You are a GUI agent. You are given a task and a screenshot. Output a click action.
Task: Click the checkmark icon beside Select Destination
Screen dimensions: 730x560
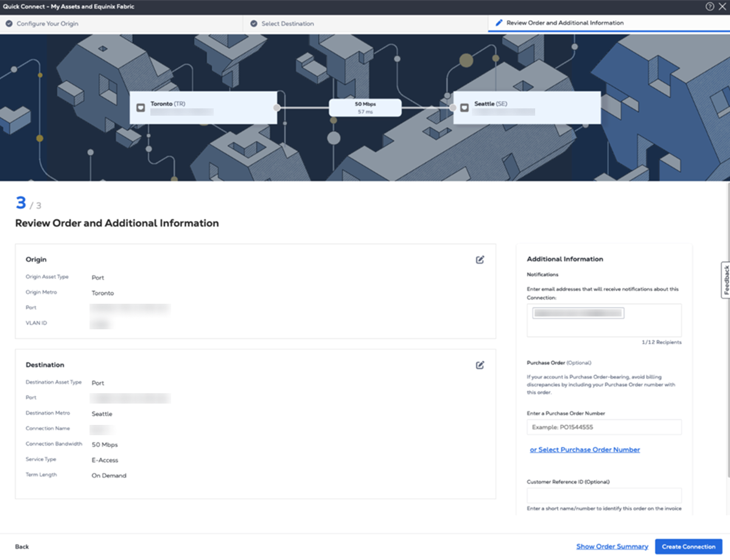point(253,24)
